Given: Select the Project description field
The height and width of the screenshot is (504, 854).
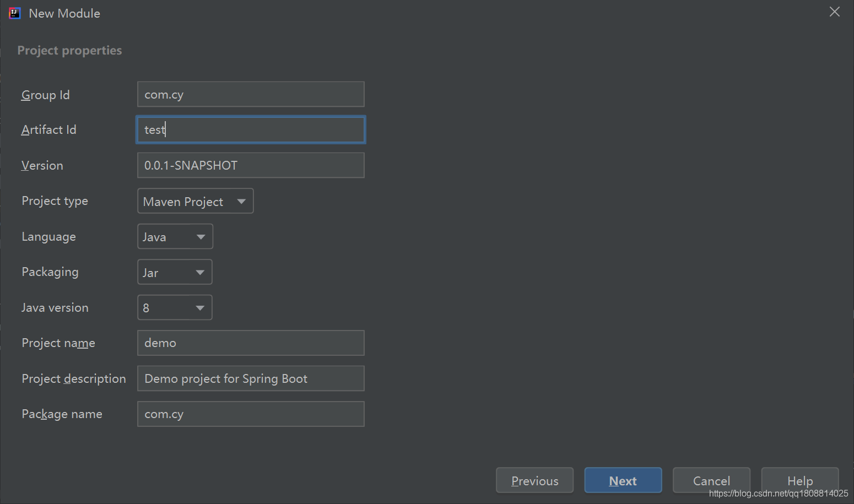Looking at the screenshot, I should click(251, 378).
